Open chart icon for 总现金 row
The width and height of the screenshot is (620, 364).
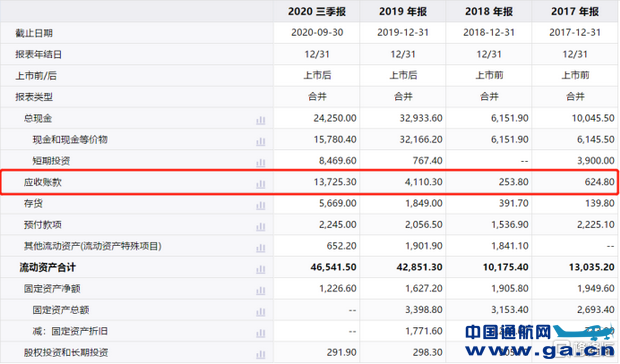tap(261, 119)
